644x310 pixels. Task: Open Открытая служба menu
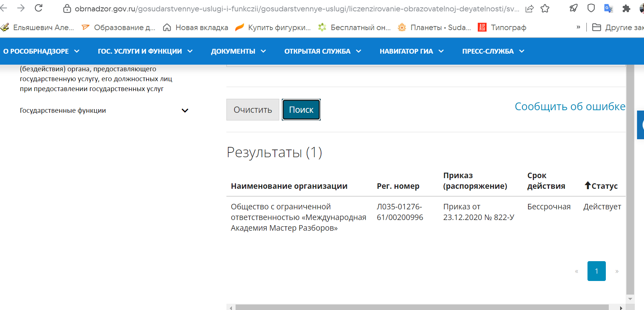[x=323, y=51]
